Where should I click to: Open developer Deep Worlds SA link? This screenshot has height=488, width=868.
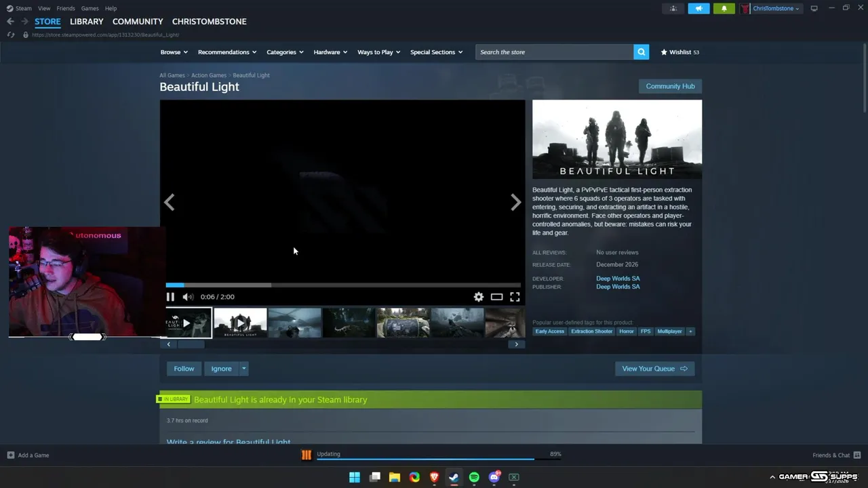click(x=618, y=279)
